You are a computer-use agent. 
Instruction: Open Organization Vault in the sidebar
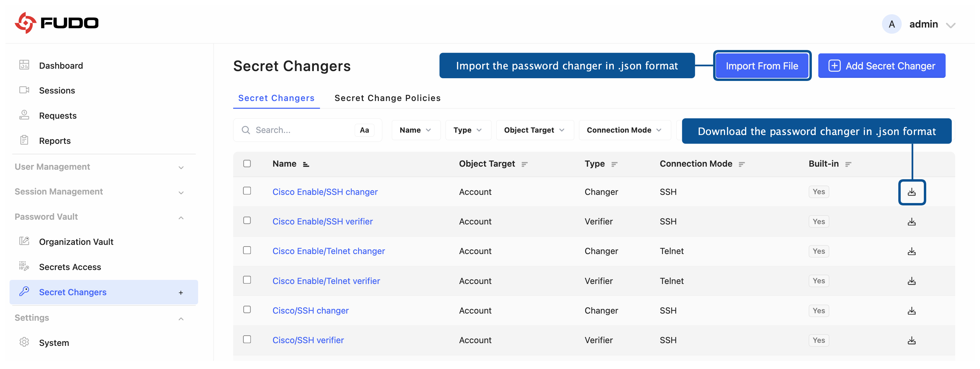76,242
